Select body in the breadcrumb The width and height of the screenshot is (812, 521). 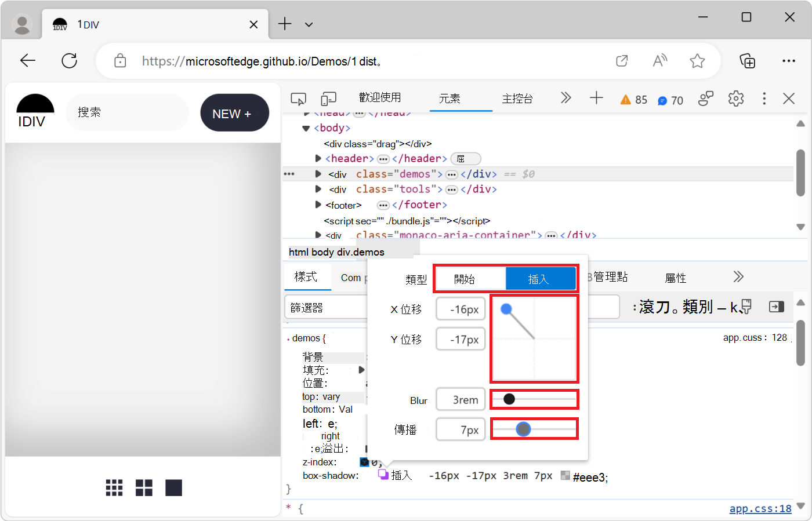click(322, 252)
